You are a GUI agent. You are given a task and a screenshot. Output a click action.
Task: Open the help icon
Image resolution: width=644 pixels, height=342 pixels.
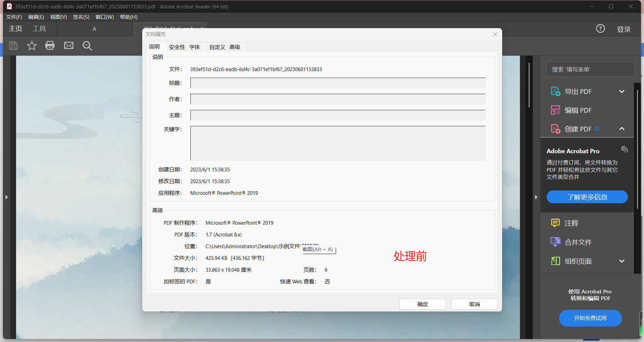pyautogui.click(x=600, y=28)
